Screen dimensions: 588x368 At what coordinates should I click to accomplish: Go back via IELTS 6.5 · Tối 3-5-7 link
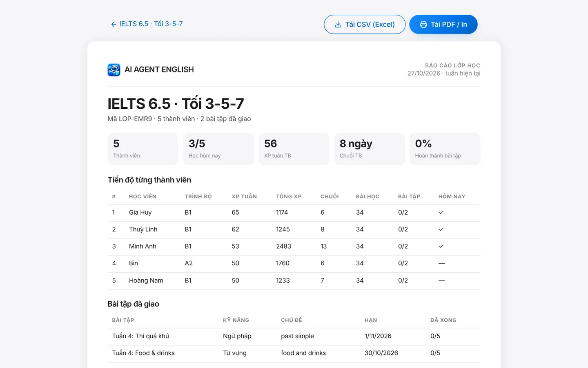147,24
